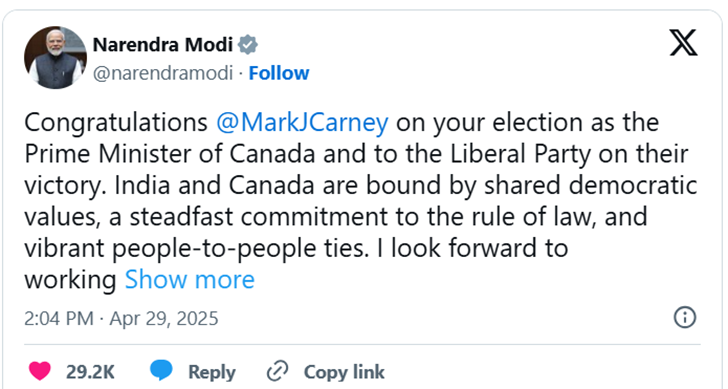Viewport: 728px width, 389px height.
Task: Like the tweet with heart icon
Action: pos(40,371)
